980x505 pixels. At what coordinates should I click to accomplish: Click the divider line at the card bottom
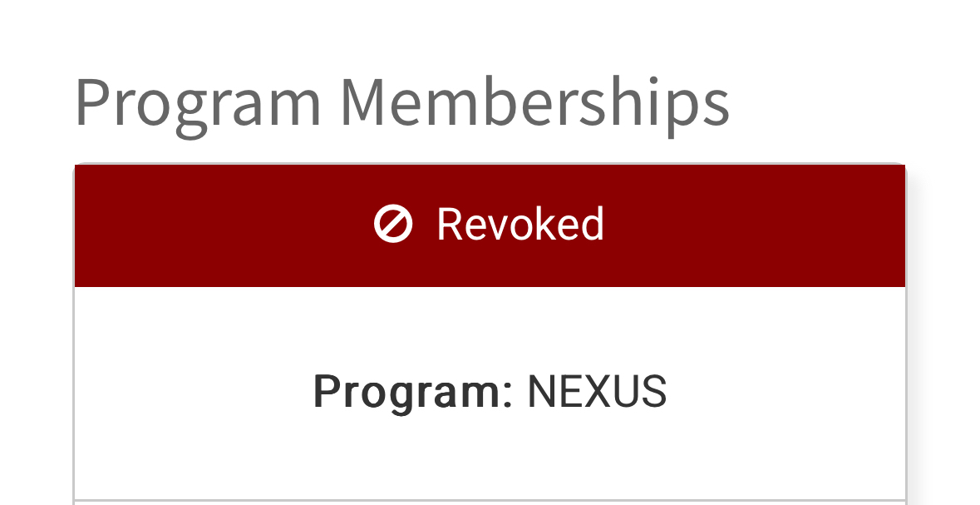(x=489, y=501)
